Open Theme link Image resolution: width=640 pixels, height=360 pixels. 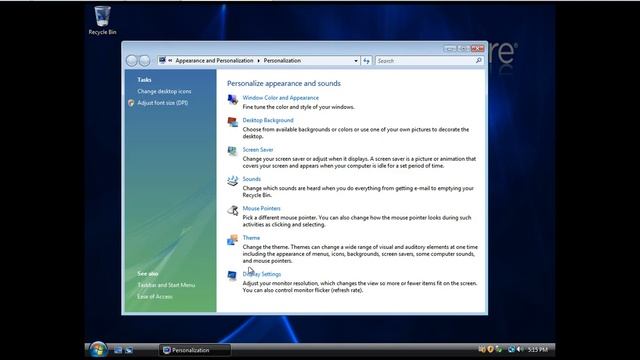(x=251, y=238)
